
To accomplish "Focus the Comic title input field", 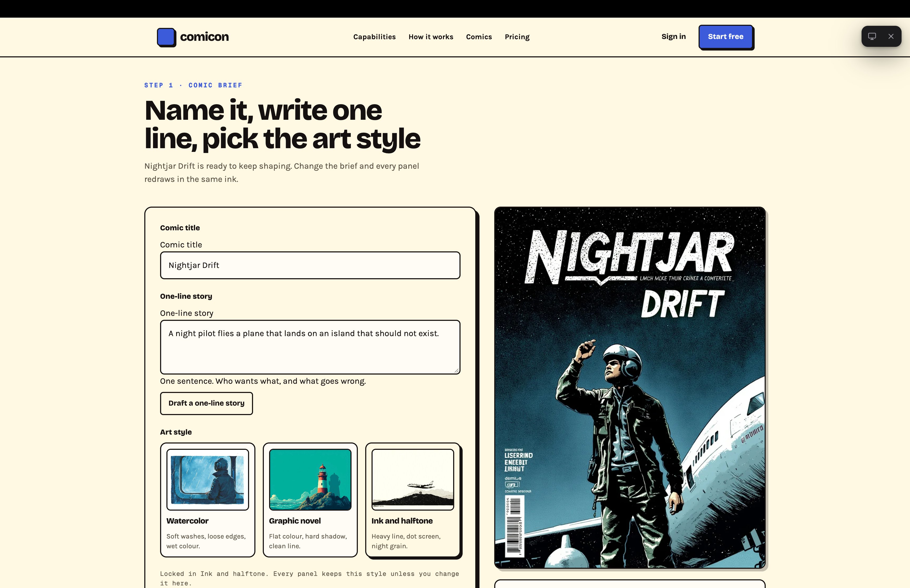I will 310,265.
